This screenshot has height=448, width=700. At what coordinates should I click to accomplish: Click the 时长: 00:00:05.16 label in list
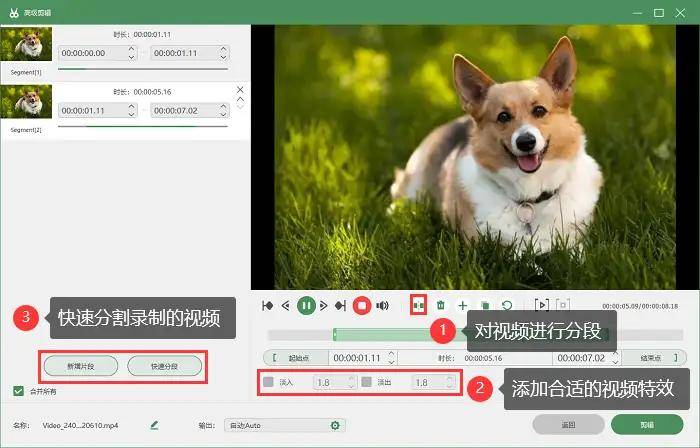[x=142, y=92]
